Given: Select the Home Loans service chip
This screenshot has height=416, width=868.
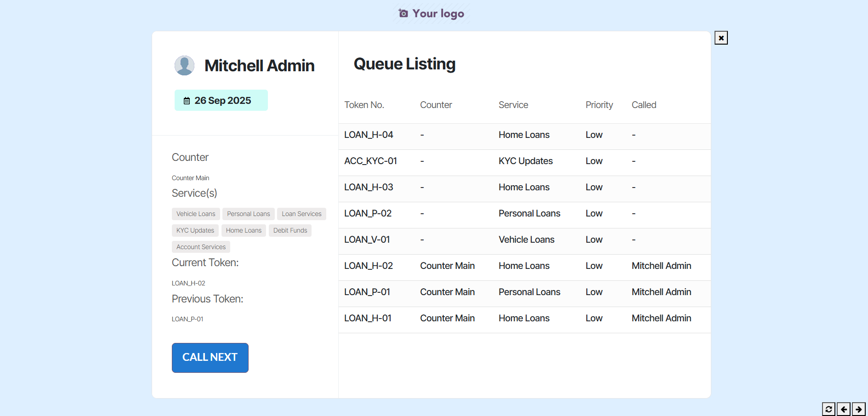Looking at the screenshot, I should coord(244,230).
